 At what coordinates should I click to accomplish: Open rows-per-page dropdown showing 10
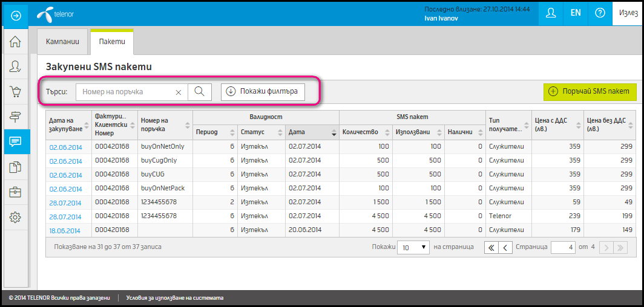pos(413,247)
